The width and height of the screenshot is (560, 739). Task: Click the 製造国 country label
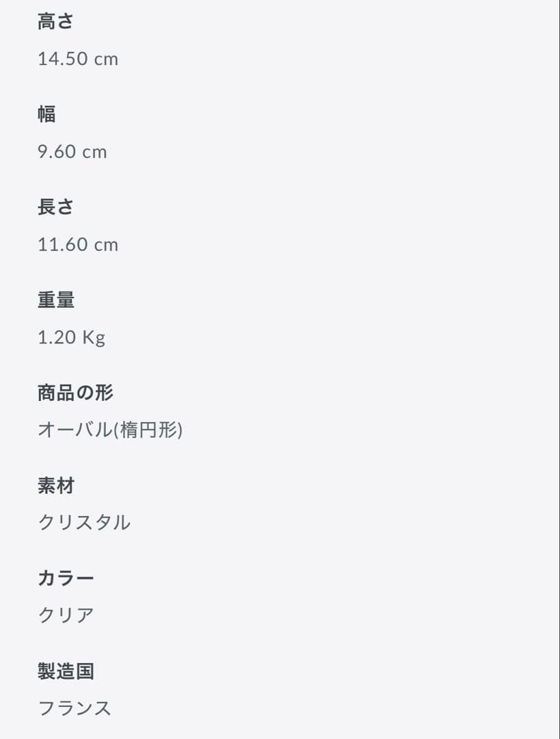66,671
